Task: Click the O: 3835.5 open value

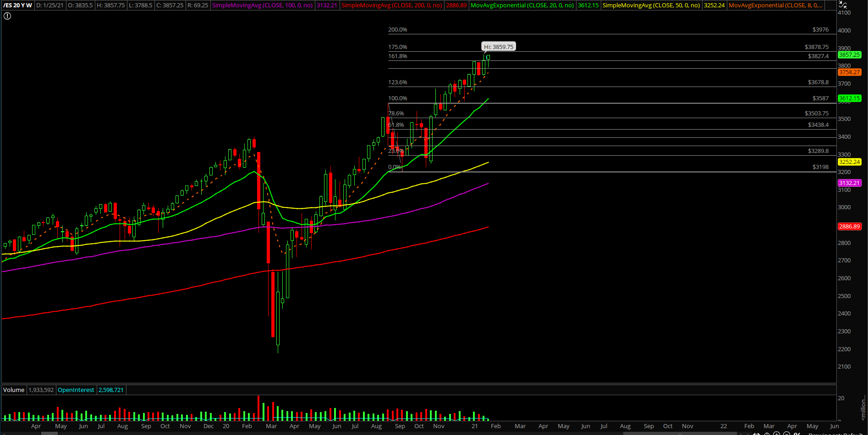Action: tap(81, 5)
